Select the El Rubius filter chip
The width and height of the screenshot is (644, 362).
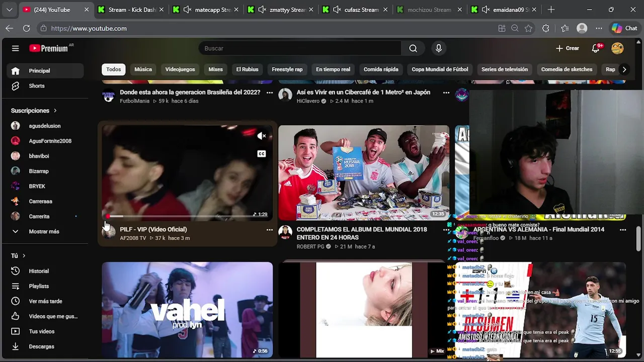[x=247, y=69]
